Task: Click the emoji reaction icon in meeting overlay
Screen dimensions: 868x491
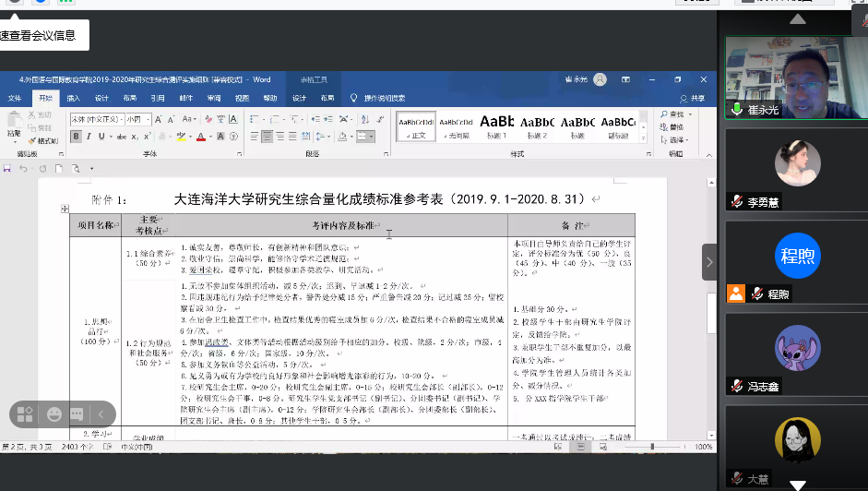Action: 54,414
